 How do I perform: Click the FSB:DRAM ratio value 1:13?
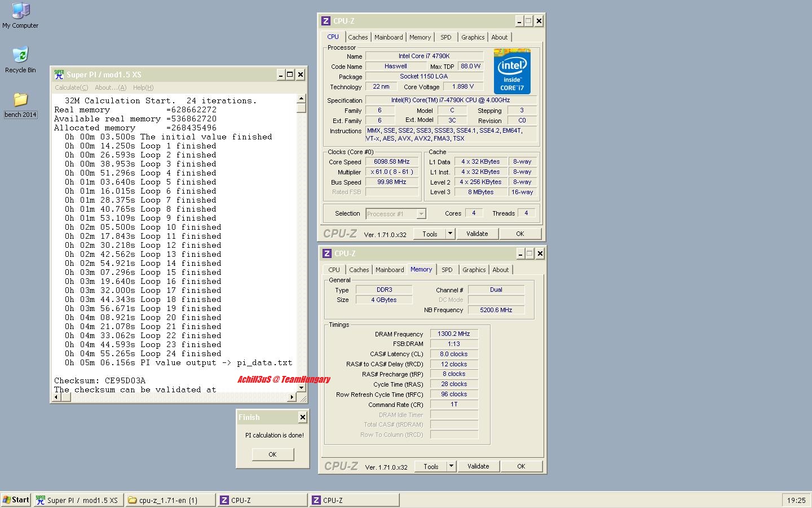pos(454,344)
